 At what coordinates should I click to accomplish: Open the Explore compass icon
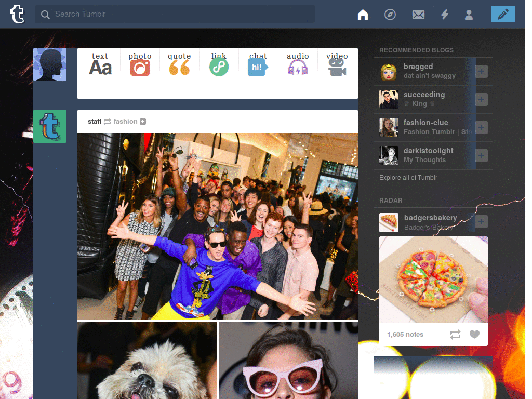(390, 15)
